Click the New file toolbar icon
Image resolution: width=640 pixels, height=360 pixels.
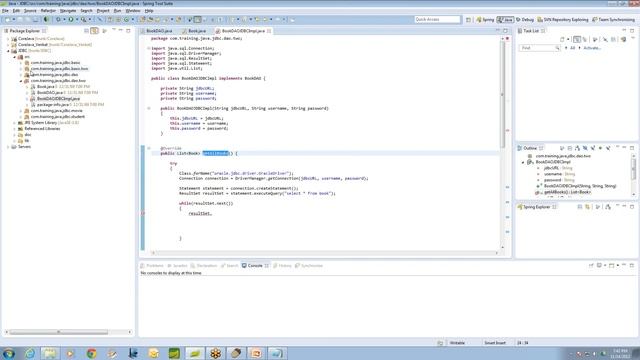[x=7, y=20]
